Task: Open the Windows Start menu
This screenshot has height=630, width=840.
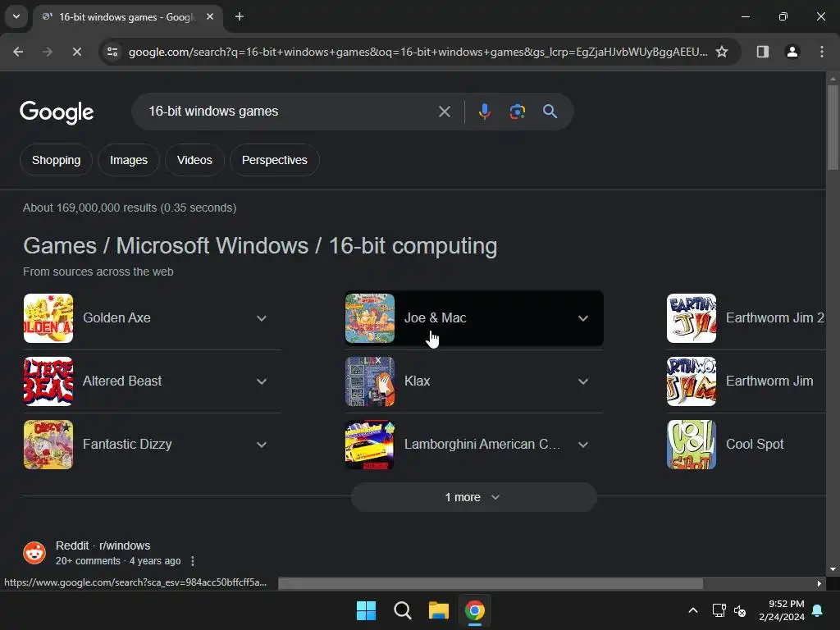Action: (x=366, y=610)
